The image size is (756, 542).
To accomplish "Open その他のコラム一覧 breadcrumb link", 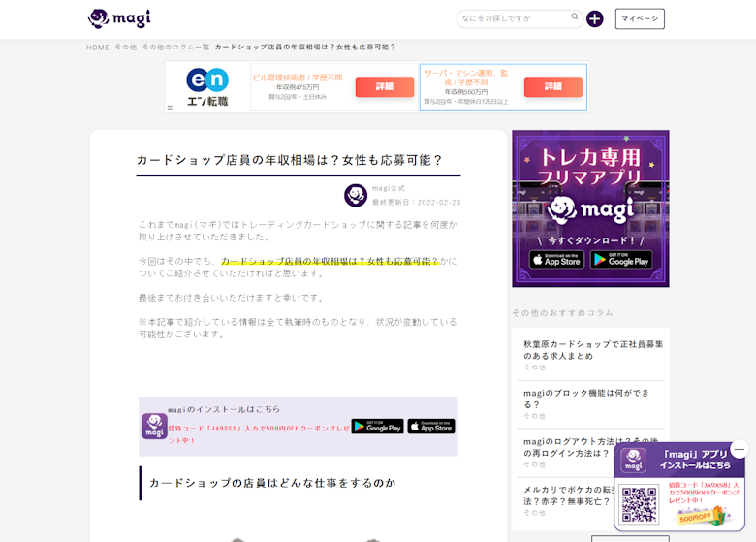I will click(175, 47).
